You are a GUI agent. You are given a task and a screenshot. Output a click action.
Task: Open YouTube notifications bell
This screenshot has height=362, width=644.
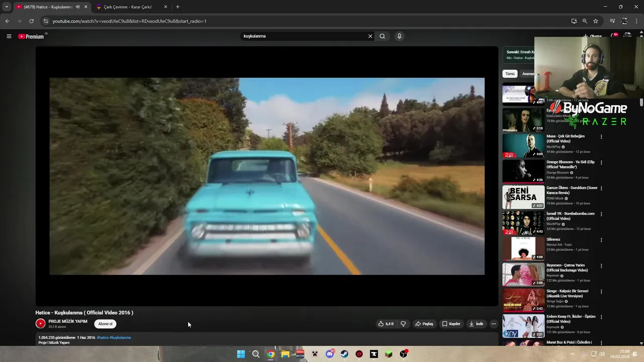[x=614, y=36]
